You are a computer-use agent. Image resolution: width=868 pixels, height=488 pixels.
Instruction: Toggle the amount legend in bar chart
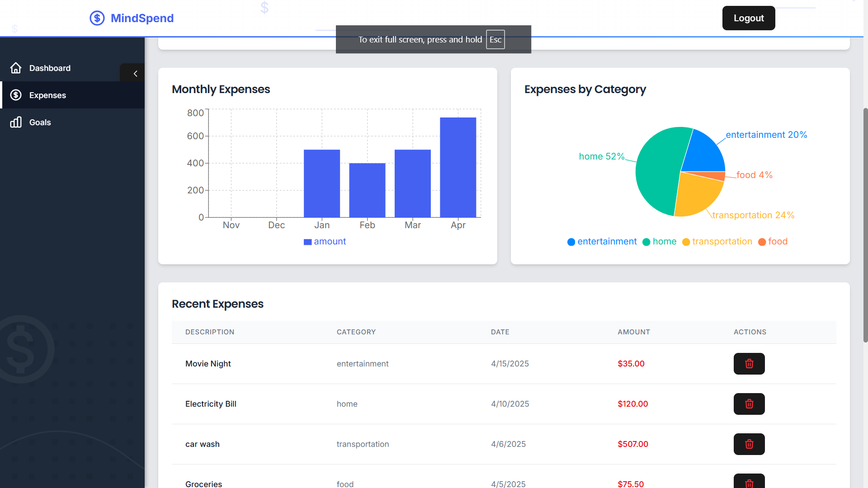click(x=325, y=242)
